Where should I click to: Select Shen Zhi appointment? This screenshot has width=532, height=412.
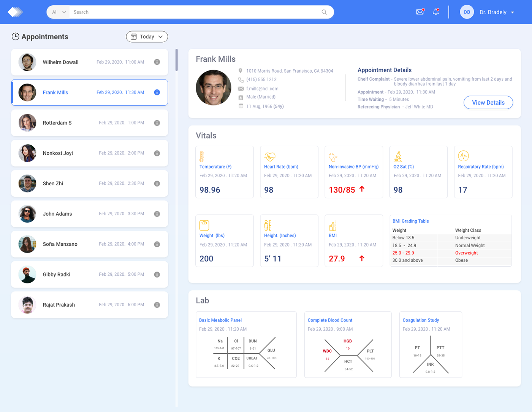[x=90, y=183]
